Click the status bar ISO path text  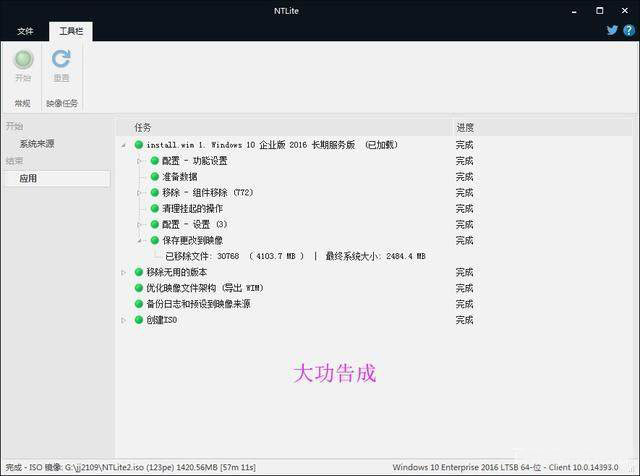[x=131, y=467]
